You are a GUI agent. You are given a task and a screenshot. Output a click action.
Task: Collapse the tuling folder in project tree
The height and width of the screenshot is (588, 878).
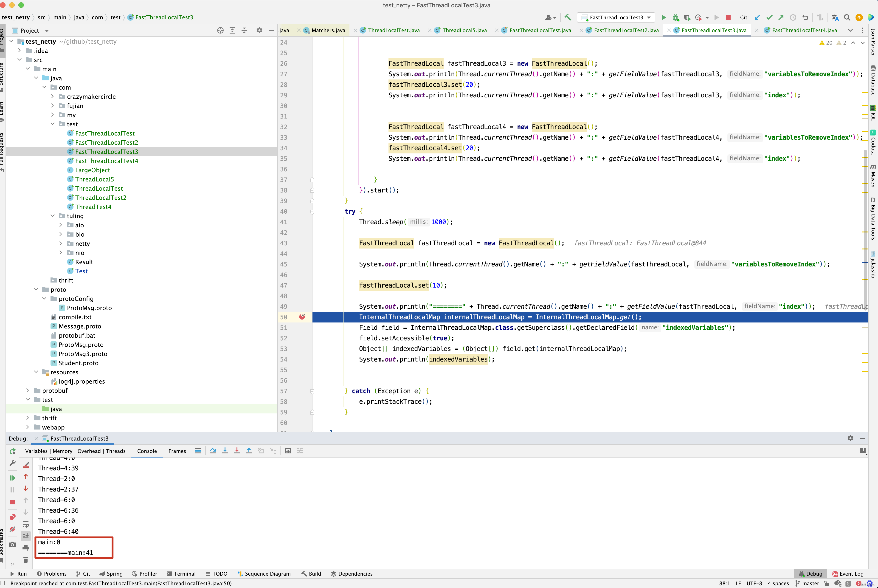[53, 216]
